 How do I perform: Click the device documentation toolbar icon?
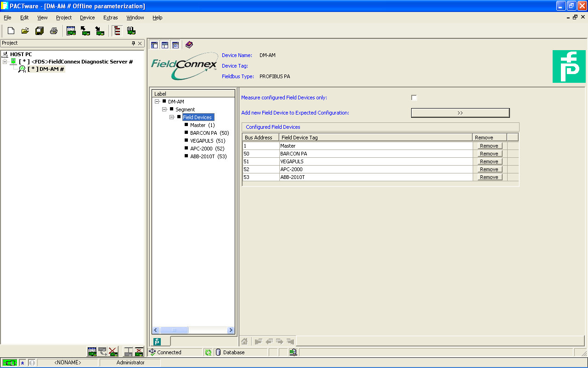click(131, 31)
